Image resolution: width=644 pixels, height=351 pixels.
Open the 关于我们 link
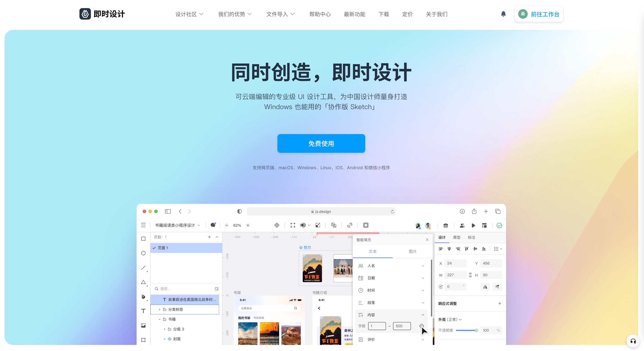click(437, 14)
